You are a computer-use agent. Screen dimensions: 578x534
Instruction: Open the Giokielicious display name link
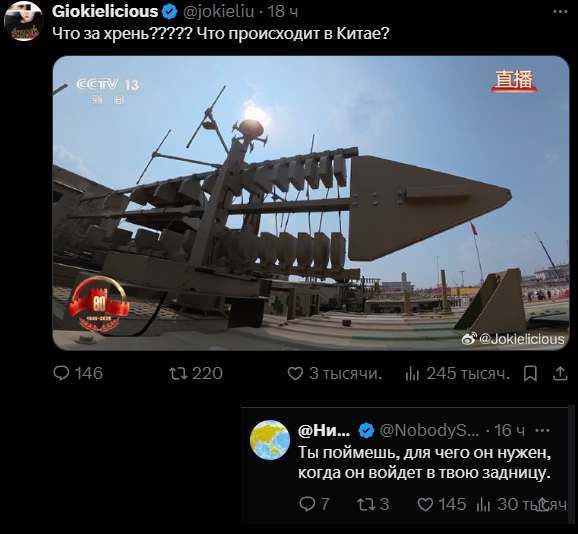tap(105, 12)
